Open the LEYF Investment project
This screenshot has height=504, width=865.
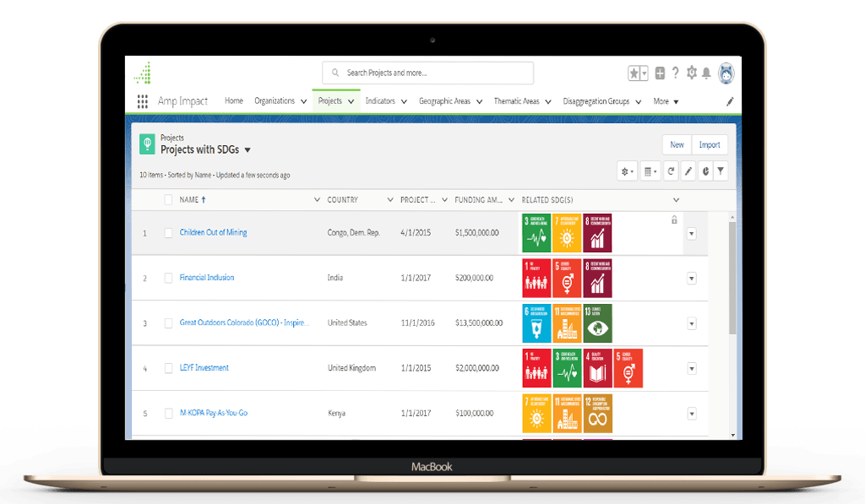coord(204,368)
